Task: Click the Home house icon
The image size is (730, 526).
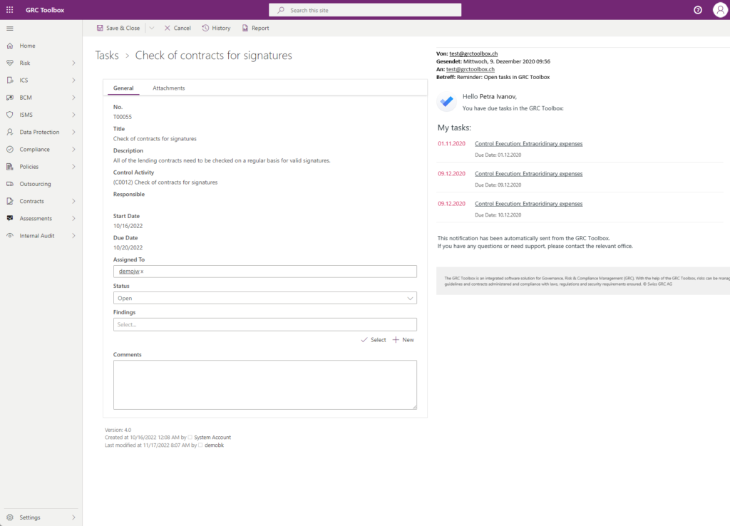Action: [10, 46]
